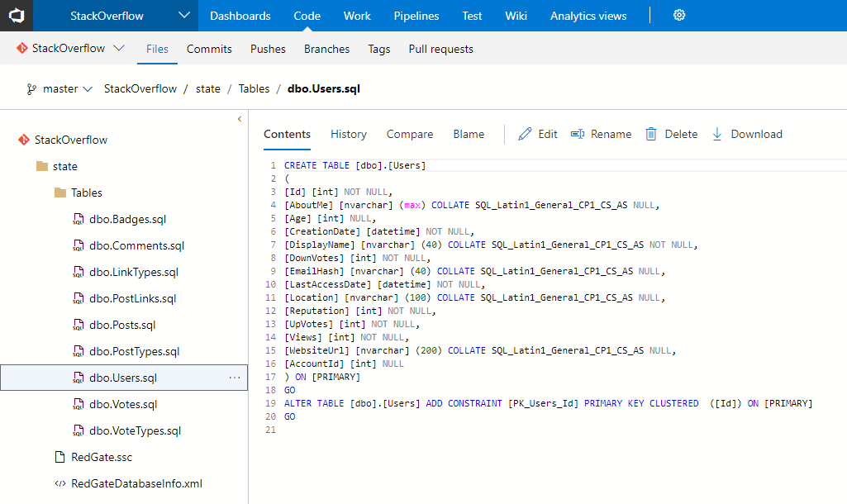The height and width of the screenshot is (504, 847).
Task: Open the Pipelines hub
Action: (416, 16)
